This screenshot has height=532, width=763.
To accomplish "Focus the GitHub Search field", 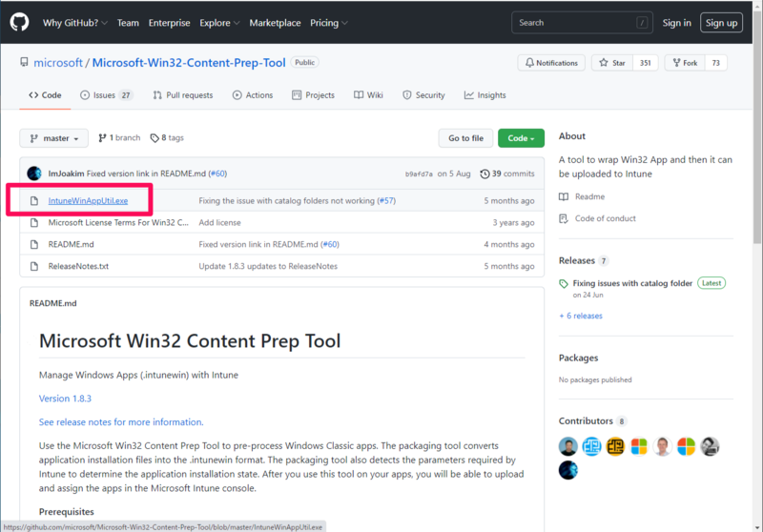I will click(x=582, y=23).
